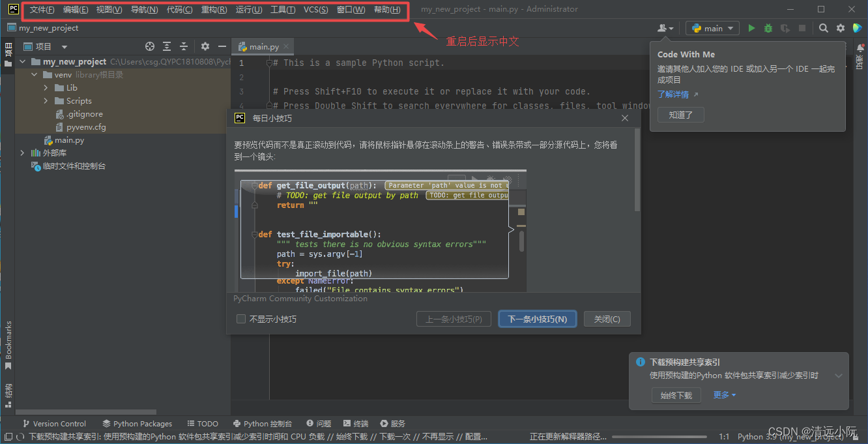Run the main configuration with green play icon
868x444 pixels.
point(751,28)
